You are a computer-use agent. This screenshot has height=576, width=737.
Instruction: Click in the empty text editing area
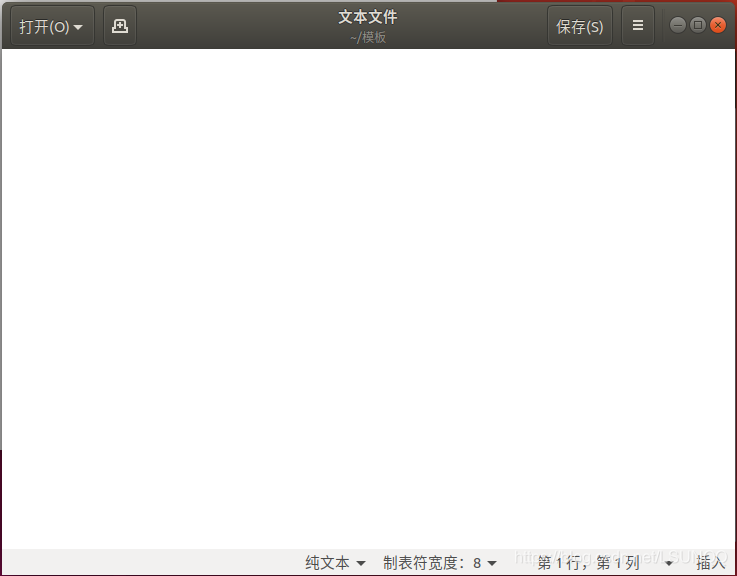pyautogui.click(x=368, y=299)
